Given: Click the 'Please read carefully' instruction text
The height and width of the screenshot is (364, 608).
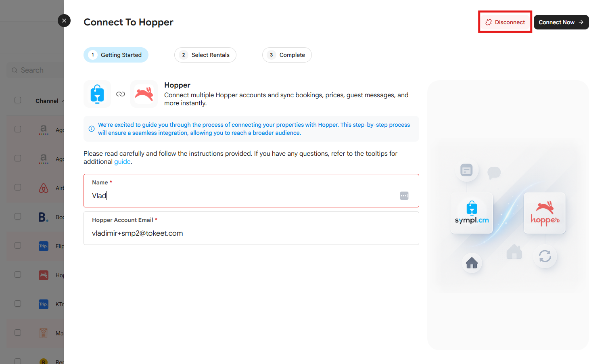Looking at the screenshot, I should coord(240,157).
